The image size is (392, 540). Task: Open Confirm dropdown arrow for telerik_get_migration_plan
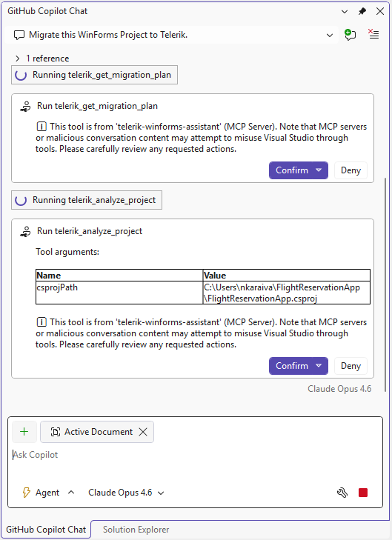point(319,170)
